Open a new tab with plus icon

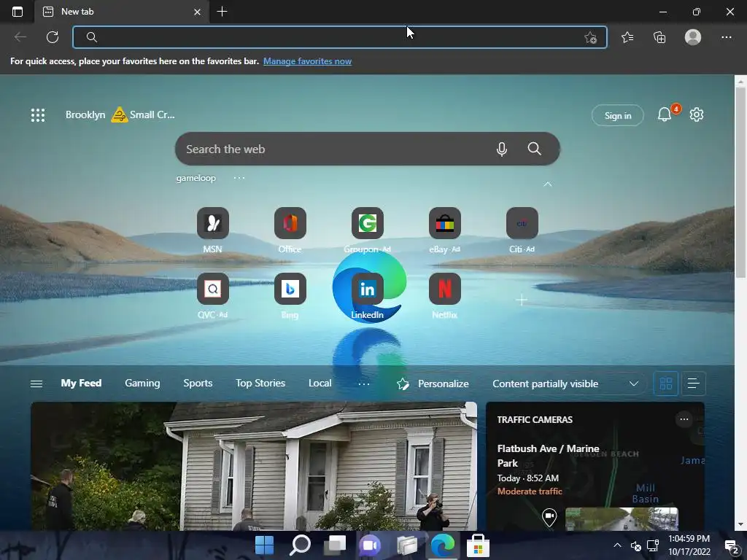pos(222,12)
